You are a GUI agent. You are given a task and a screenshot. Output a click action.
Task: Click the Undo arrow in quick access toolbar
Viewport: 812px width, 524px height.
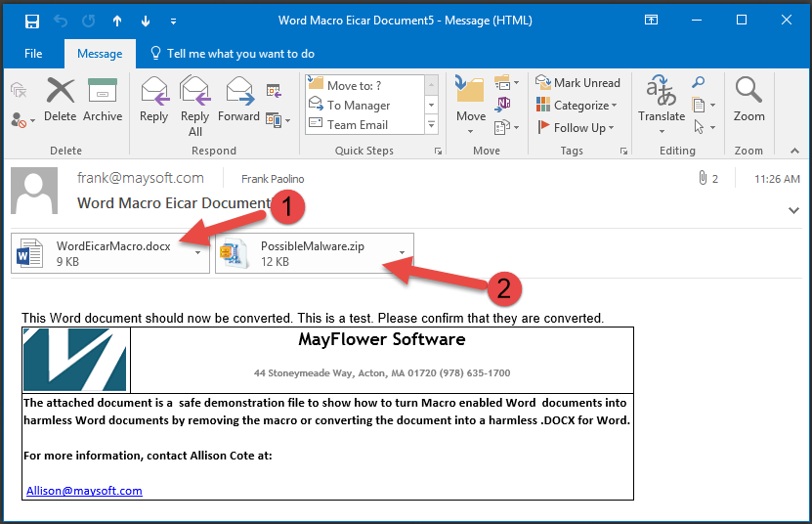(61, 21)
